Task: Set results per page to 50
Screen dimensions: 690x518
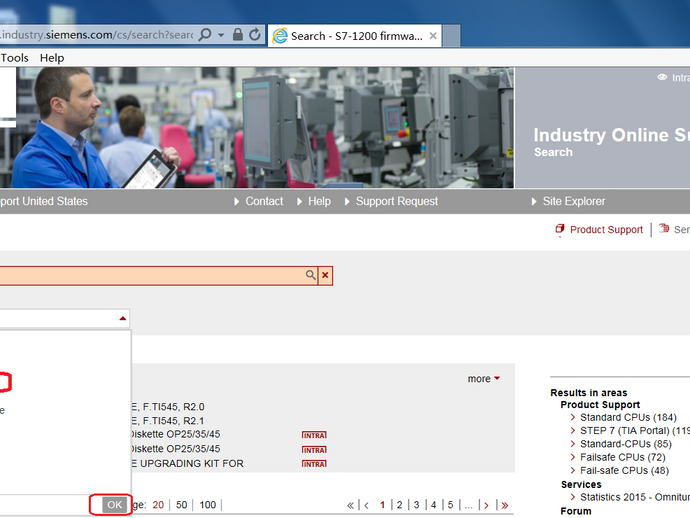Action: click(x=182, y=505)
